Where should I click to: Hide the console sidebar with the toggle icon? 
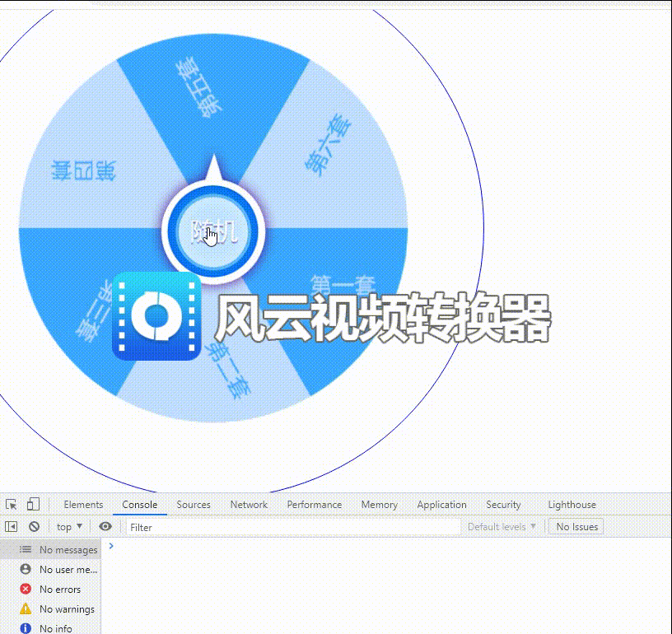12,526
